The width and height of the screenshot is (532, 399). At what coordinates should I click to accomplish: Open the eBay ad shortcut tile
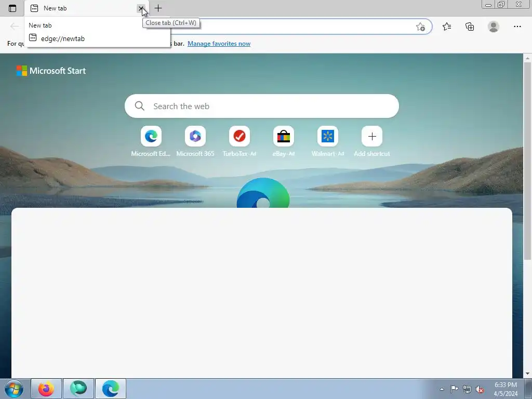pyautogui.click(x=283, y=141)
